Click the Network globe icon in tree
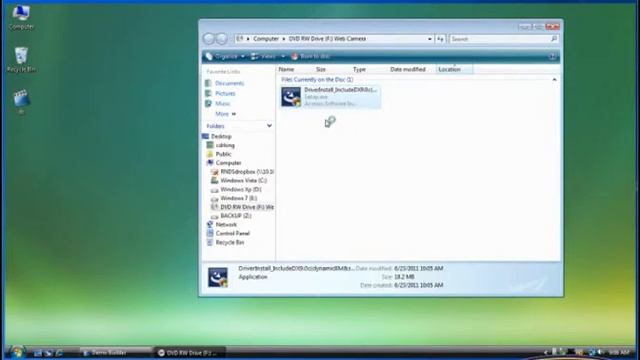This screenshot has width=640, height=360. [210, 224]
